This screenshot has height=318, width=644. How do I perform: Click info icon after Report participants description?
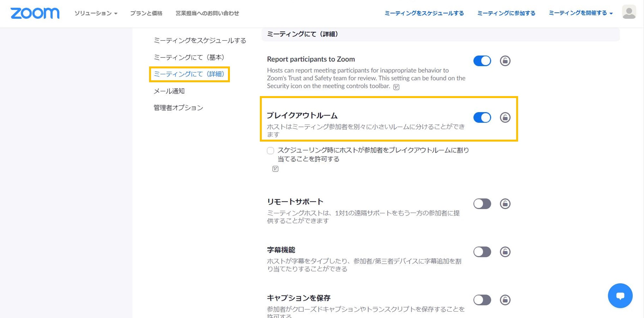pos(396,87)
